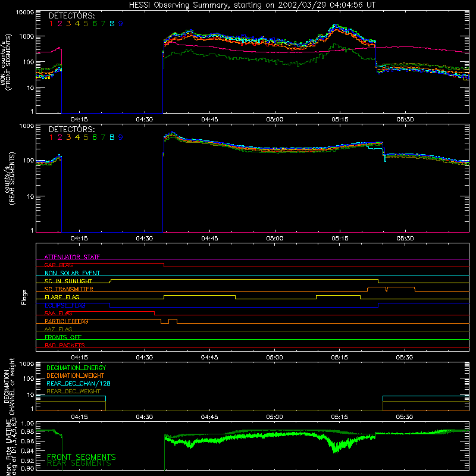Click the counts/s (REAR SEGMENTS) axis title
This screenshot has height=476, width=476.
click(10, 178)
